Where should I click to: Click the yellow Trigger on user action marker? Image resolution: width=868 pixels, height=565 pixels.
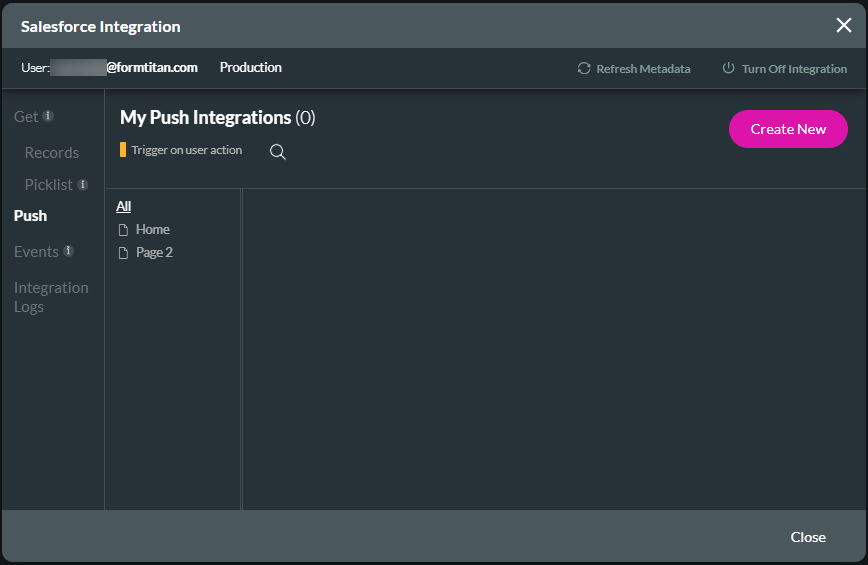coord(123,149)
